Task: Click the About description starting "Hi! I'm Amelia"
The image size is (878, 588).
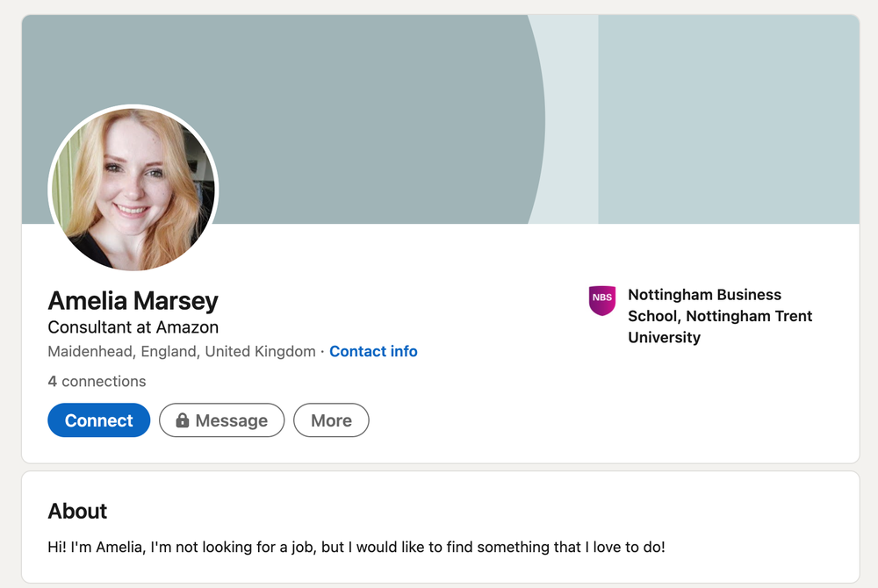Action: (356, 548)
